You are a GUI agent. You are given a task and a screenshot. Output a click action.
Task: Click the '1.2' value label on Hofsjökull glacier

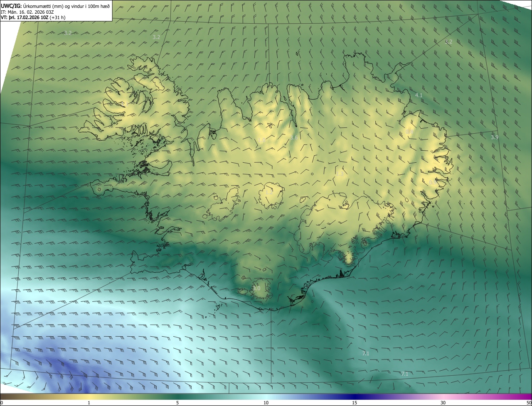point(269,192)
